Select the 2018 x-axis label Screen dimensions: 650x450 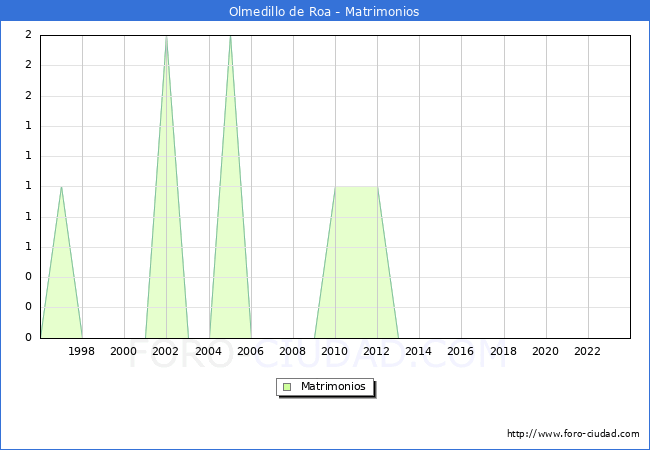[x=503, y=351]
